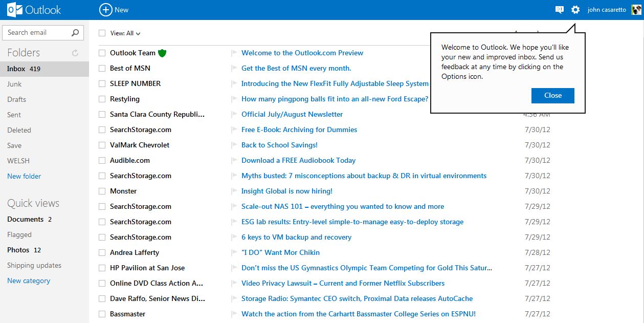Refresh folders with the circular arrow icon
Viewport: 644px width, 323px height.
pos(75,53)
